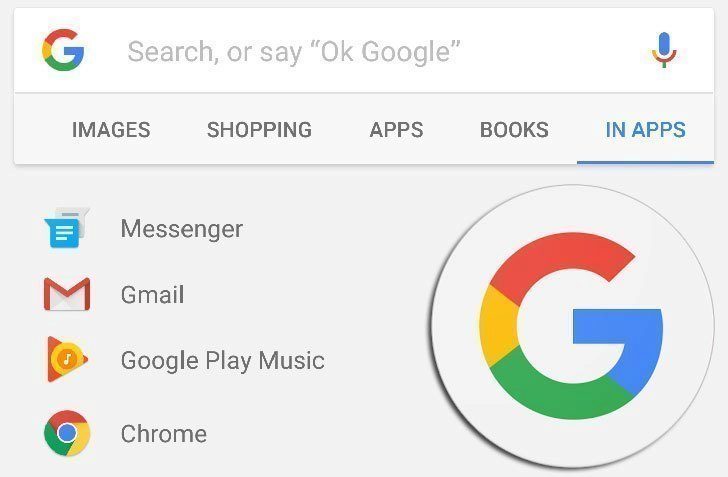Go to the APPS tab
The image size is (728, 477).
pyautogui.click(x=396, y=130)
